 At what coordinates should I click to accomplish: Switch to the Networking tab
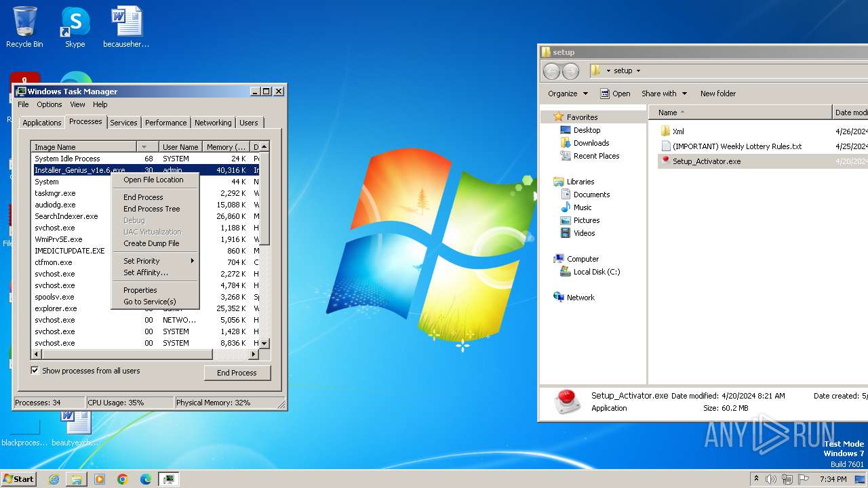[213, 123]
